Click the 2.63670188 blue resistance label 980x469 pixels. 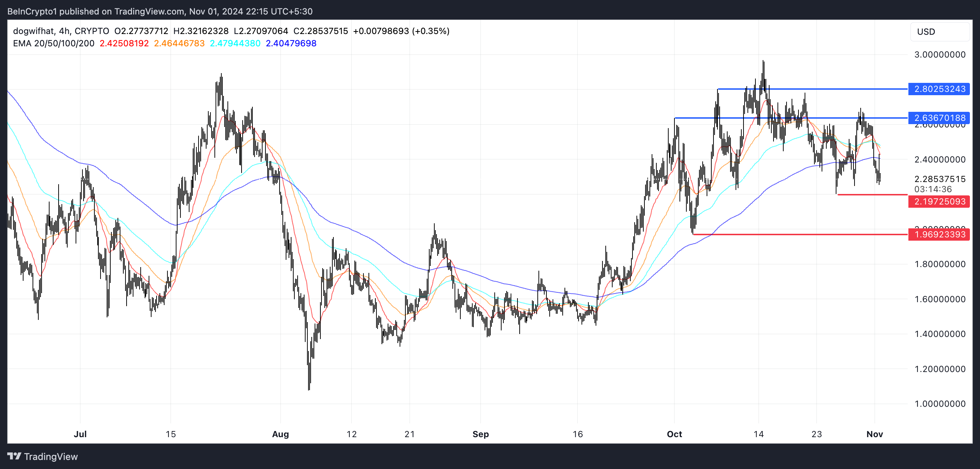point(939,118)
